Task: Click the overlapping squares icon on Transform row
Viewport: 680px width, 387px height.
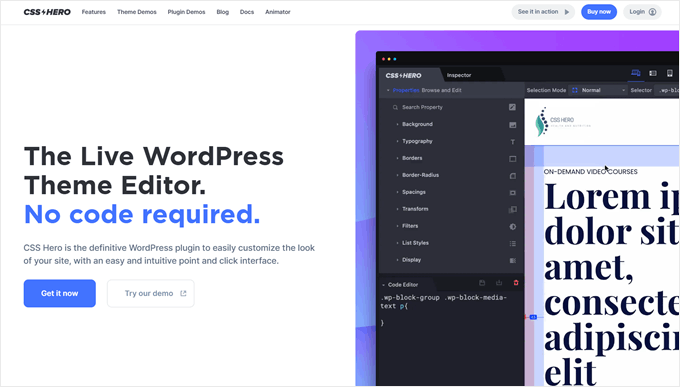Action: coord(513,210)
